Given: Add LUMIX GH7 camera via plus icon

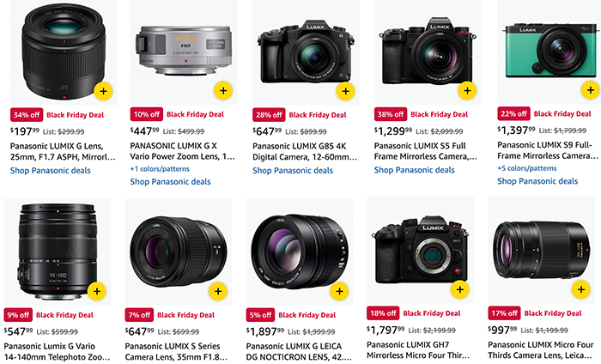Looking at the screenshot, I should 460,289.
